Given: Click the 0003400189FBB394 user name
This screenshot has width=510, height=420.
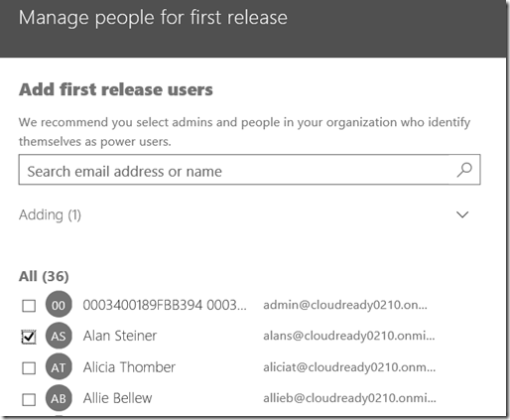Looking at the screenshot, I should click(165, 305).
